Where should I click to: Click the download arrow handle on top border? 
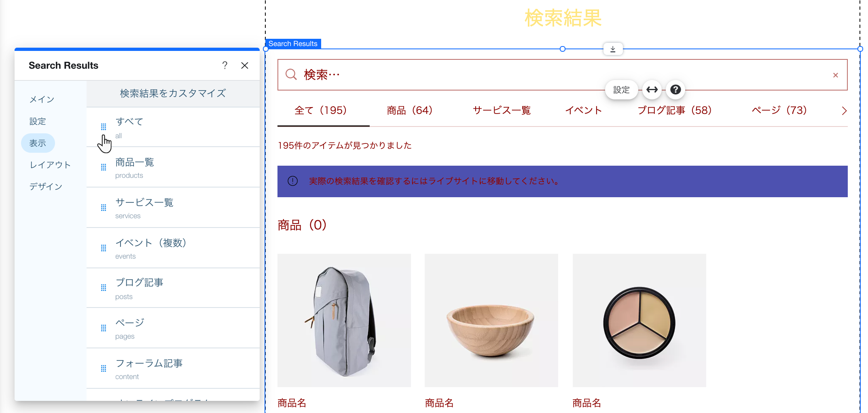(x=613, y=49)
